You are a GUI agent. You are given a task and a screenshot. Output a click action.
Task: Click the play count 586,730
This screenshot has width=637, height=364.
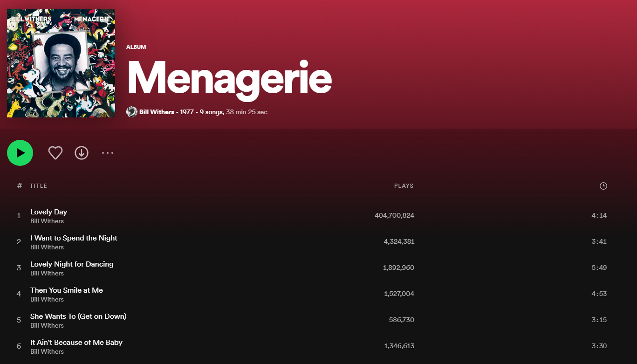(402, 320)
